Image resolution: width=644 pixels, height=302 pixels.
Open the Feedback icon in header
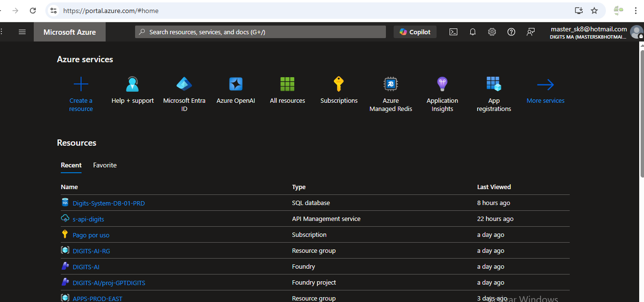(531, 32)
